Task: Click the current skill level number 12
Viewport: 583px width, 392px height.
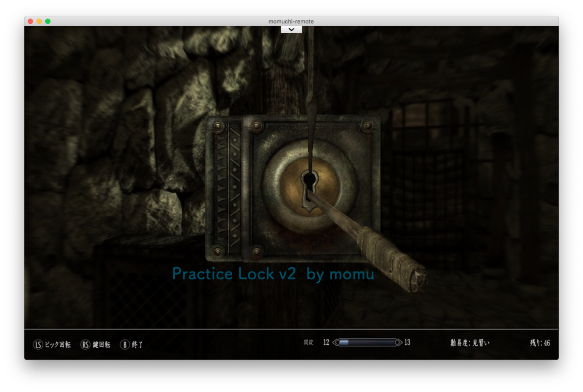Action: 326,342
